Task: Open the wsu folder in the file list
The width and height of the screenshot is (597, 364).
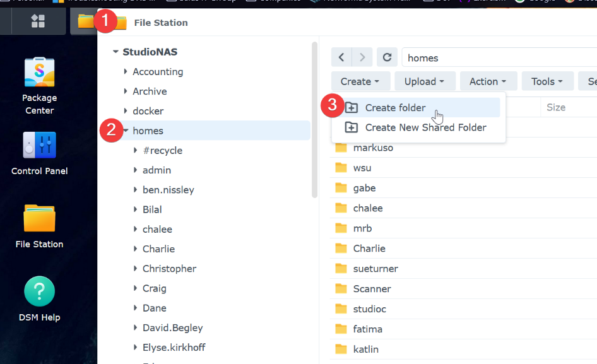Action: (362, 167)
